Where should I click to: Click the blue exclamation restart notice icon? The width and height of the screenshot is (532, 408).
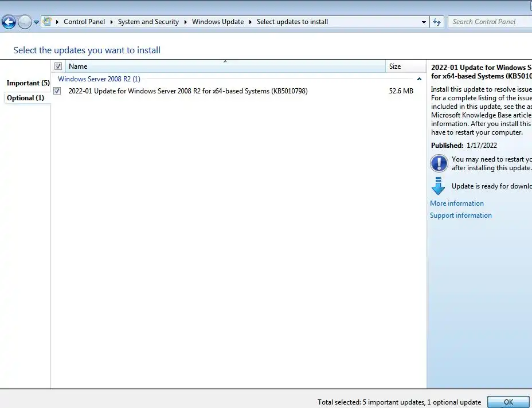coord(439,163)
